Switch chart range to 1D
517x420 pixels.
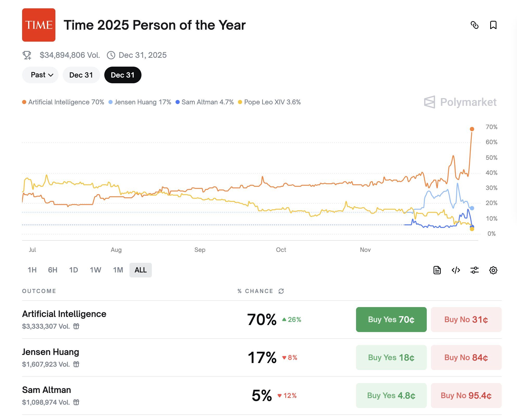73,270
